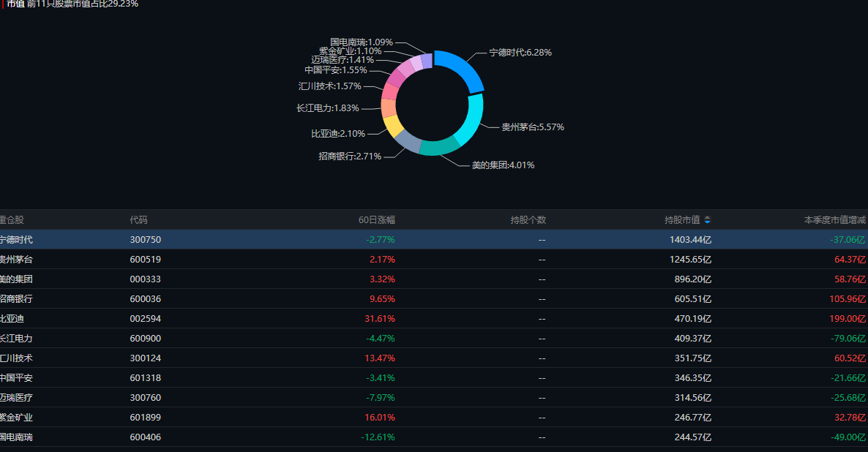868x452 pixels.
Task: Click stock code 600519 in the table
Action: tap(146, 260)
